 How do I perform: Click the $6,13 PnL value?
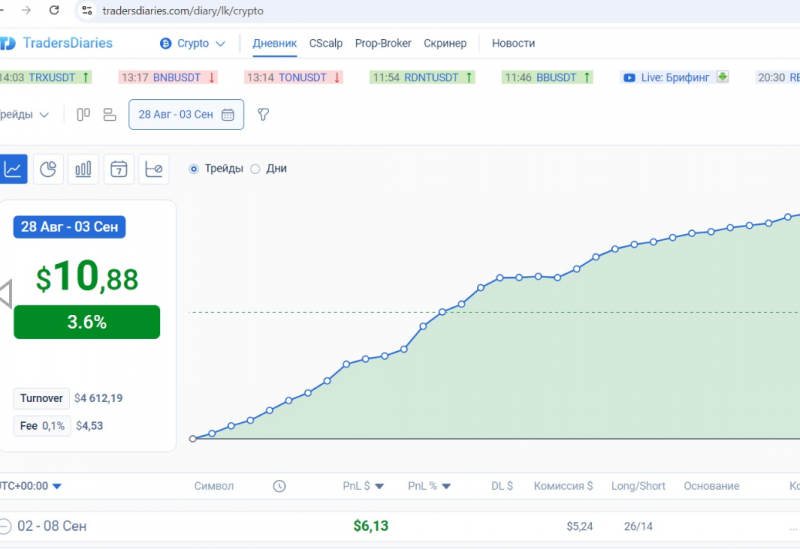[x=371, y=526]
